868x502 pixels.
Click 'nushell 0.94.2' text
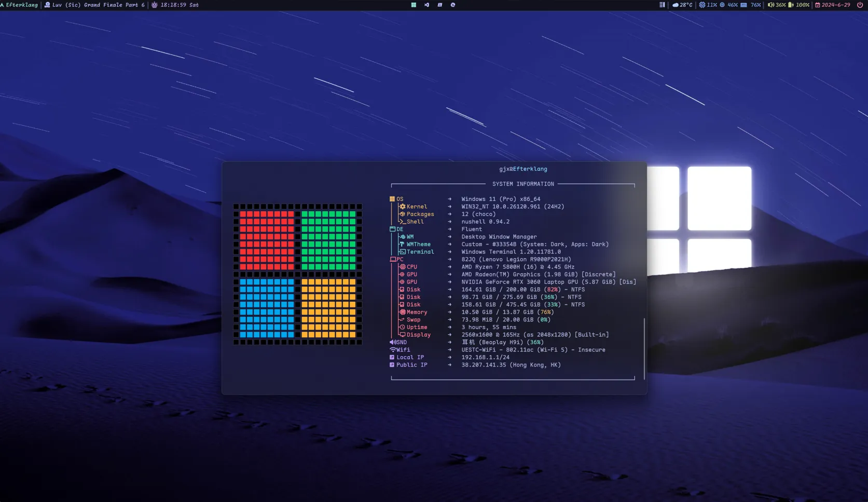point(485,222)
